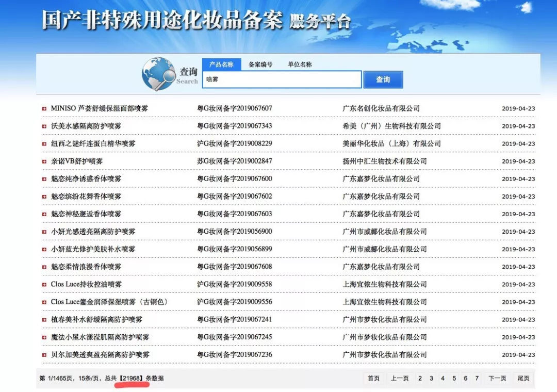Click red bullet icon beside 贝尔加美透爽盈亮隔离防护喷雾
557x392 pixels.
pyautogui.click(x=44, y=355)
